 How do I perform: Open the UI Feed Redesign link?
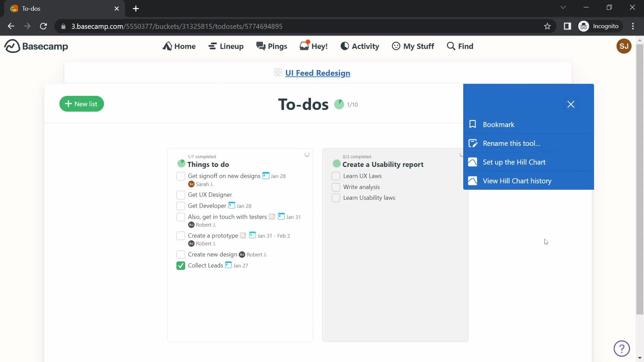pos(318,73)
